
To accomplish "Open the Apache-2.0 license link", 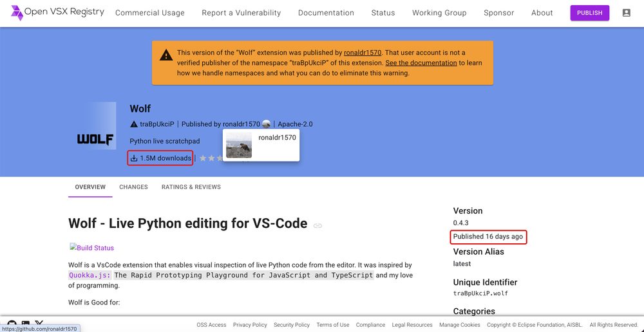I will click(296, 124).
